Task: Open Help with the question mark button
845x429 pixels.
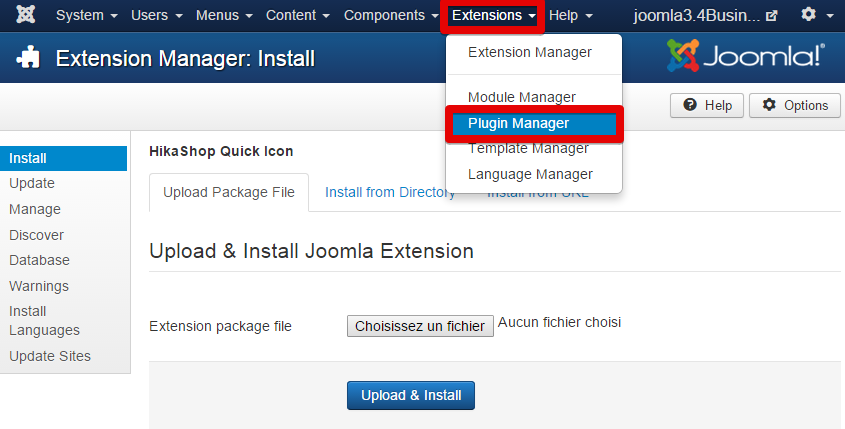Action: pyautogui.click(x=707, y=105)
